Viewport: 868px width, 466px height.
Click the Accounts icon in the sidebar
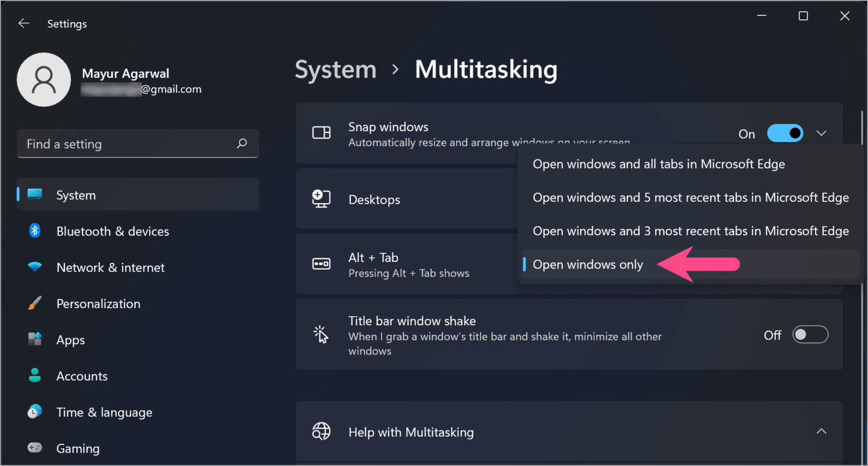34,376
